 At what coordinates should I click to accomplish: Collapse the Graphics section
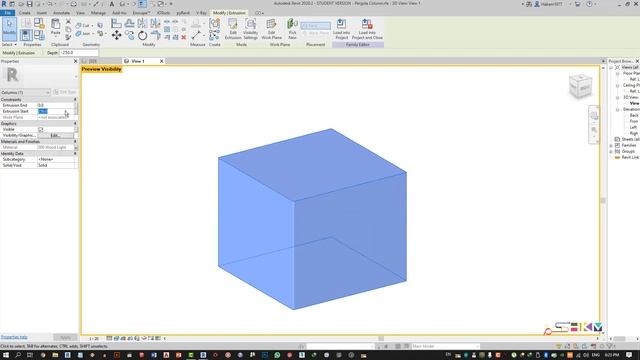tap(75, 123)
